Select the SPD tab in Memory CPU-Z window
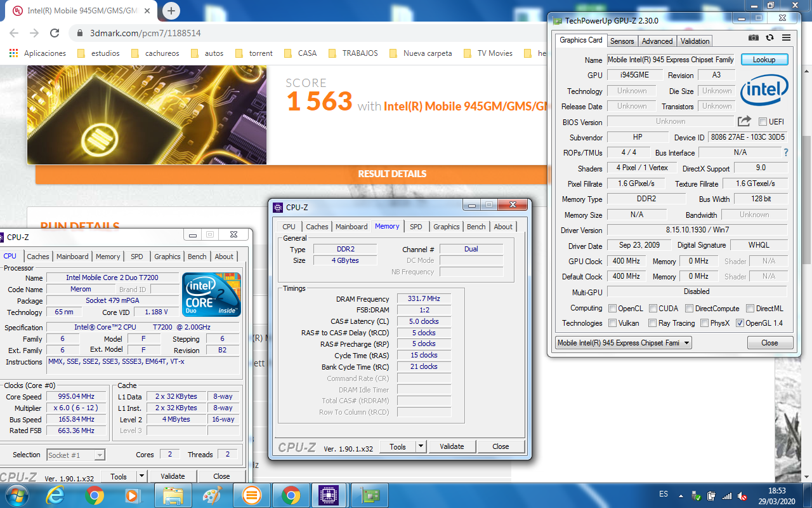 (416, 227)
